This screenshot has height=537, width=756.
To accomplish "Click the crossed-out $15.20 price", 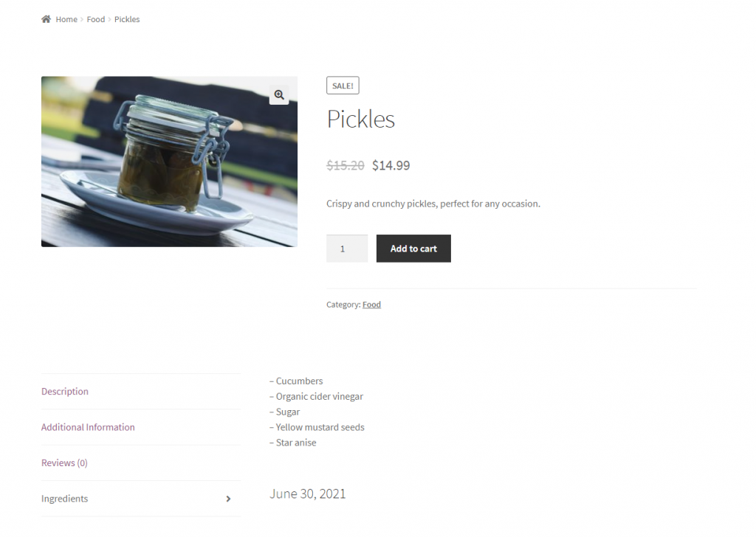I will [346, 166].
